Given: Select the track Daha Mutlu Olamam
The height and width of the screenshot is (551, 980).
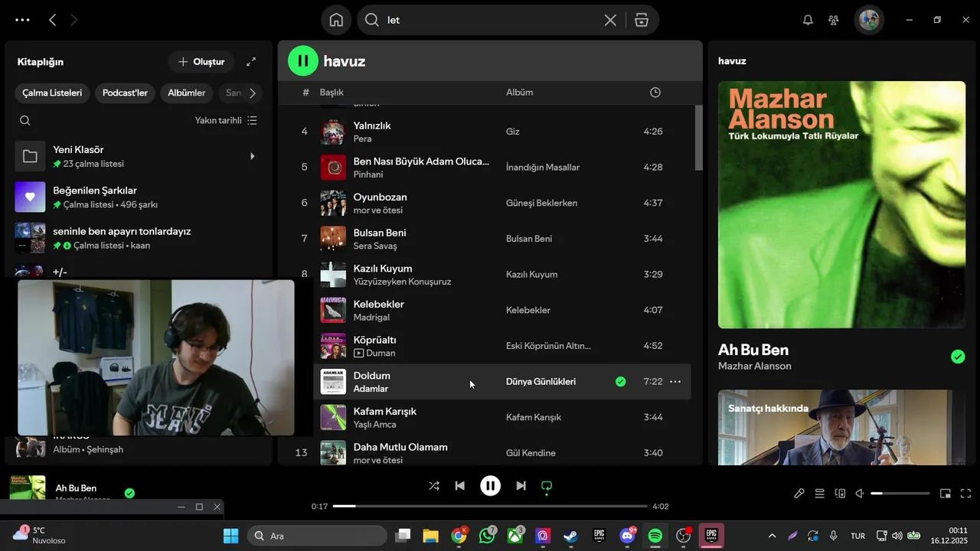Looking at the screenshot, I should point(400,447).
